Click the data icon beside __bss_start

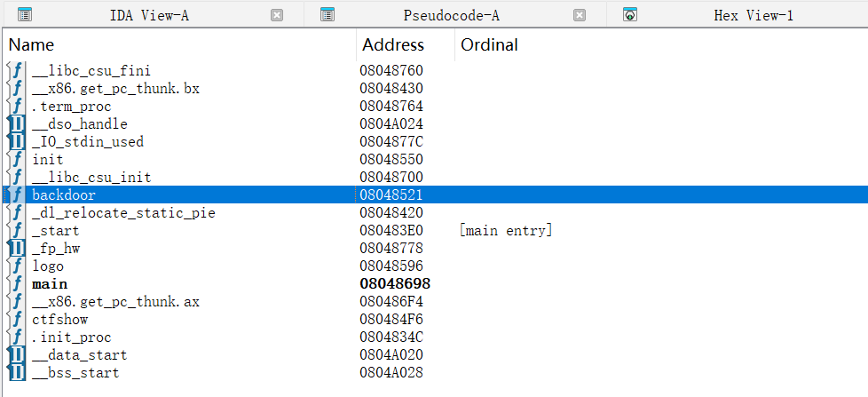coord(16,372)
